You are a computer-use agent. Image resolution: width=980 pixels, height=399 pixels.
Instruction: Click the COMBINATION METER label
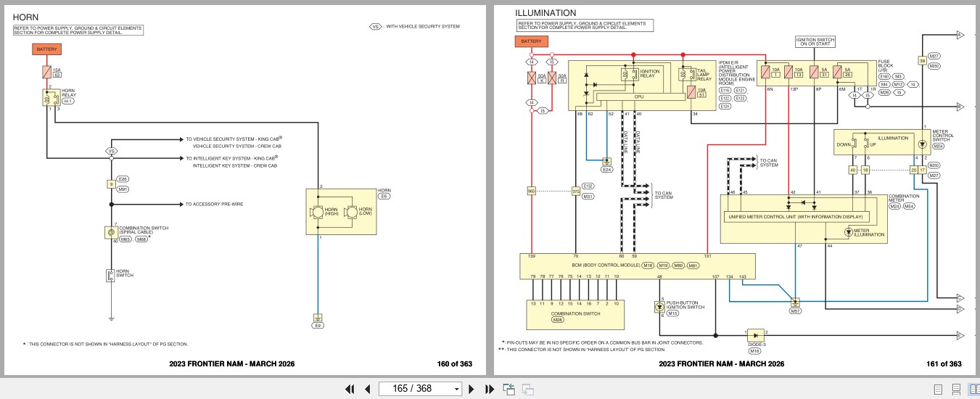pyautogui.click(x=903, y=198)
